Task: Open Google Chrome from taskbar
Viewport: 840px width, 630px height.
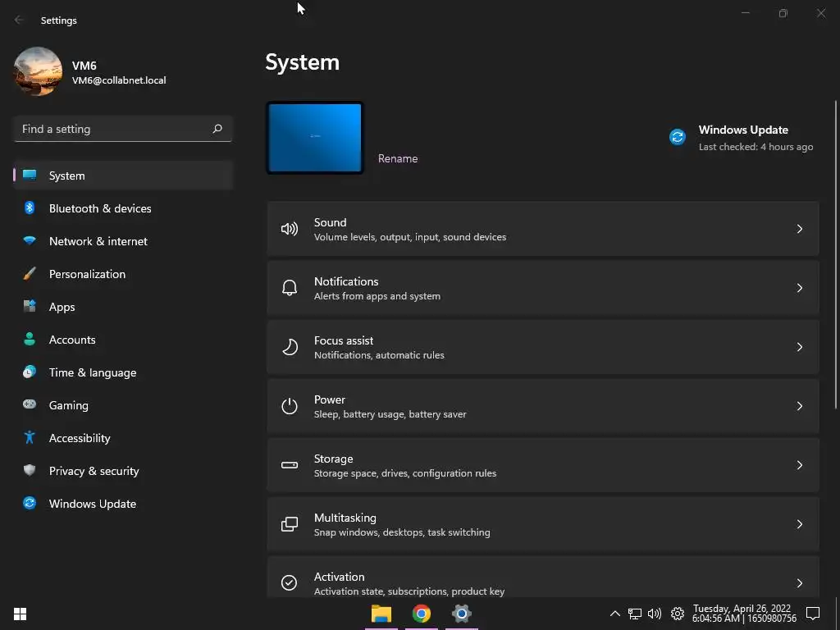Action: pos(422,614)
